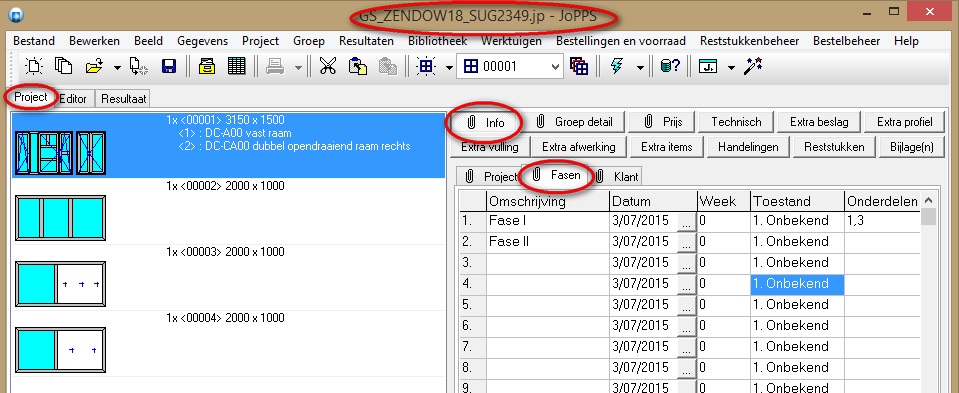Click the Technisch button
The image size is (959, 393).
(x=736, y=122)
